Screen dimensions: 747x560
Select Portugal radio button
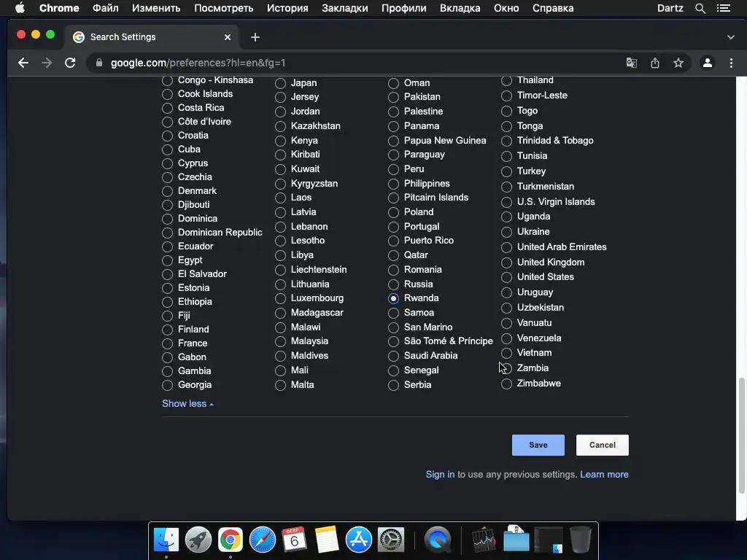(393, 227)
